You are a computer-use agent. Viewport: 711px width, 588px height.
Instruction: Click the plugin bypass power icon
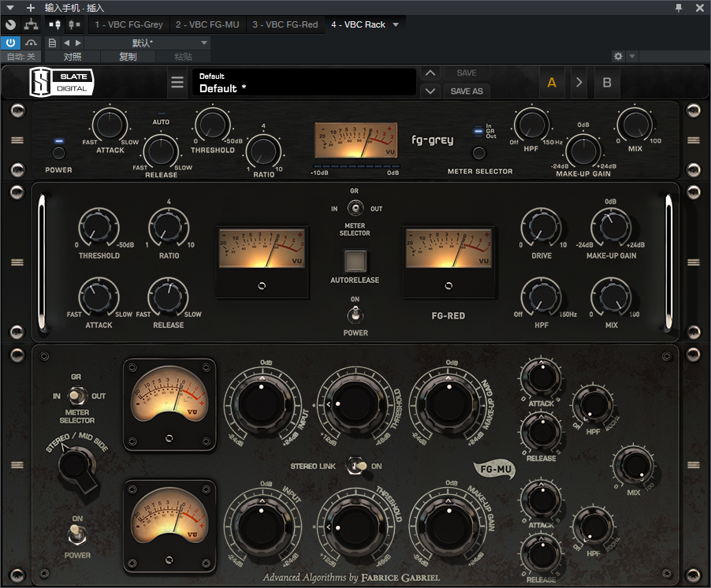tap(10, 43)
